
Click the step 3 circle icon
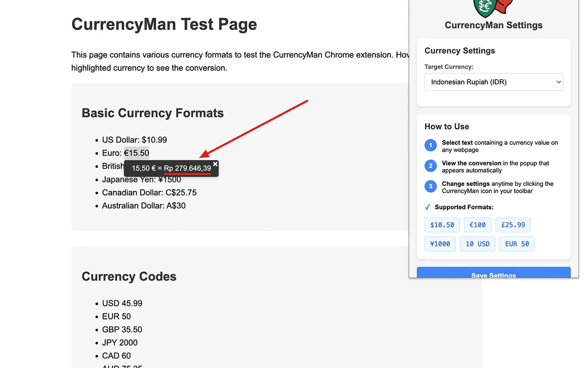[430, 187]
